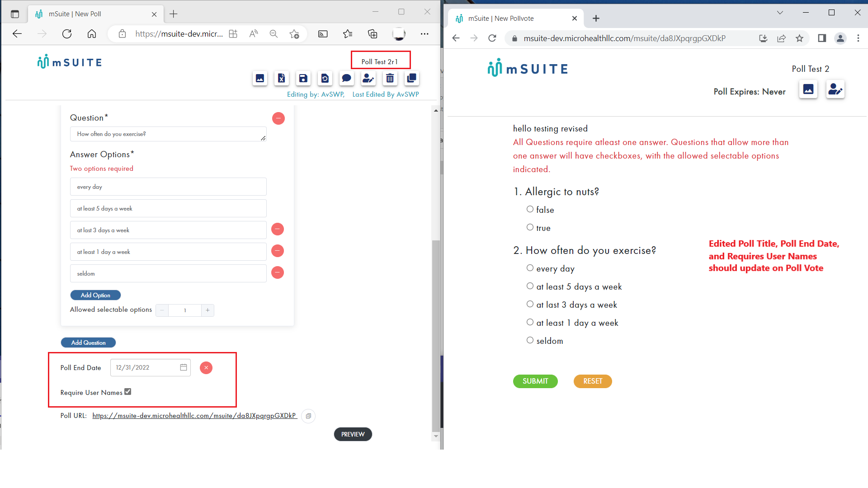Viewport: 868px width, 488px height.
Task: Click the floppy disk save icon
Action: (x=303, y=78)
